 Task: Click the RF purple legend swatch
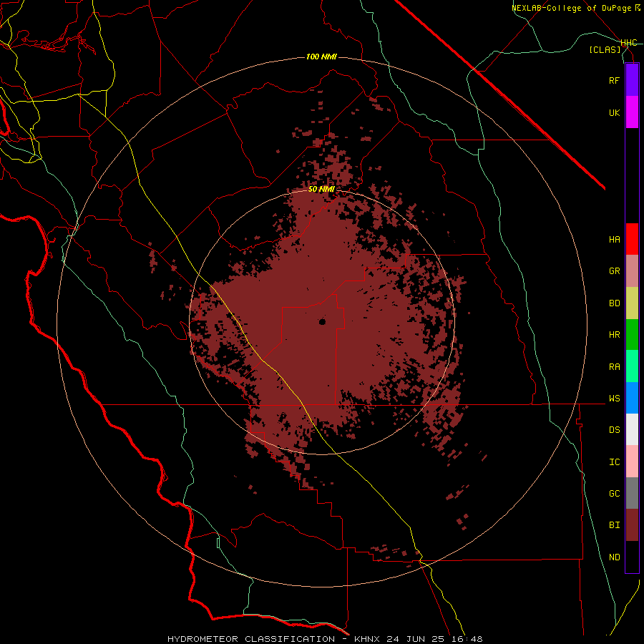tap(632, 80)
